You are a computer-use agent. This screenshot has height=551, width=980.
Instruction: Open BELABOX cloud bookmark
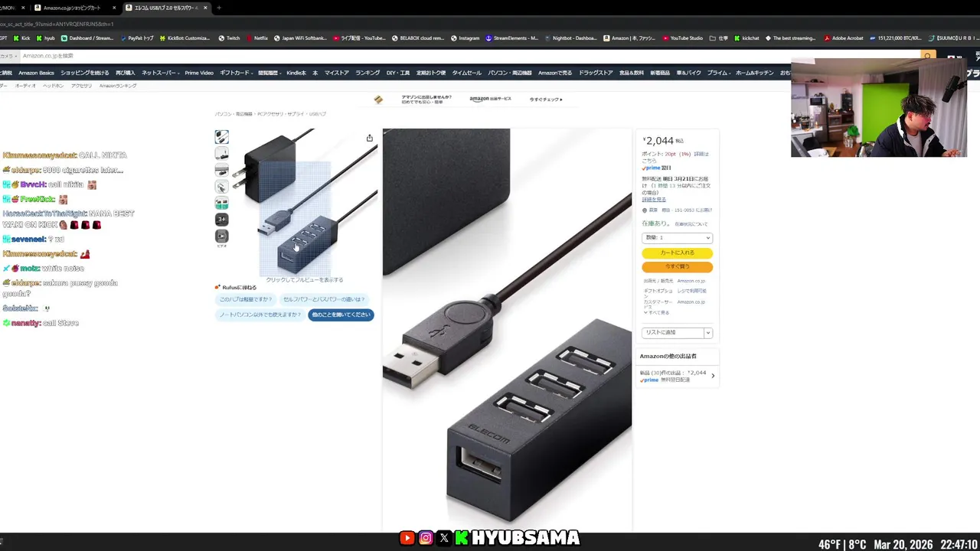(418, 37)
